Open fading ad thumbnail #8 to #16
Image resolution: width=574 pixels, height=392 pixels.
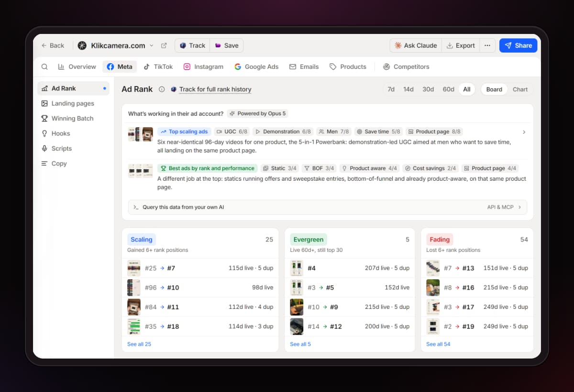click(x=433, y=287)
